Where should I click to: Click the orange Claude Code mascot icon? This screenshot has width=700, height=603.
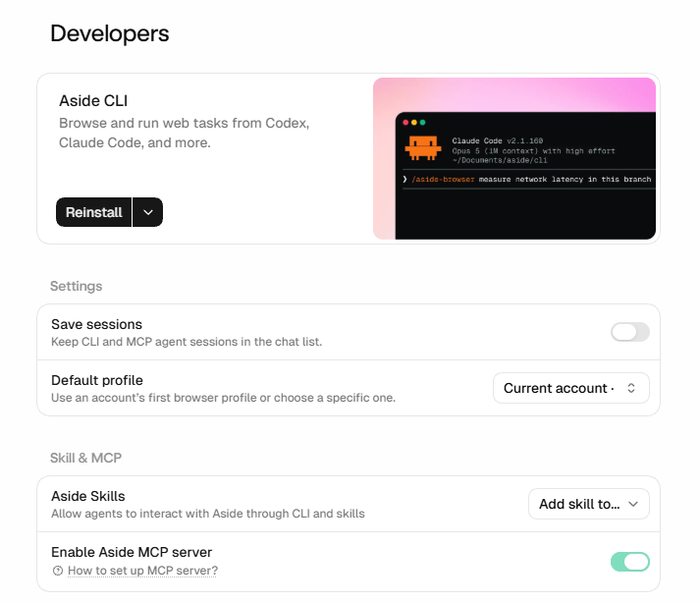pyautogui.click(x=423, y=148)
